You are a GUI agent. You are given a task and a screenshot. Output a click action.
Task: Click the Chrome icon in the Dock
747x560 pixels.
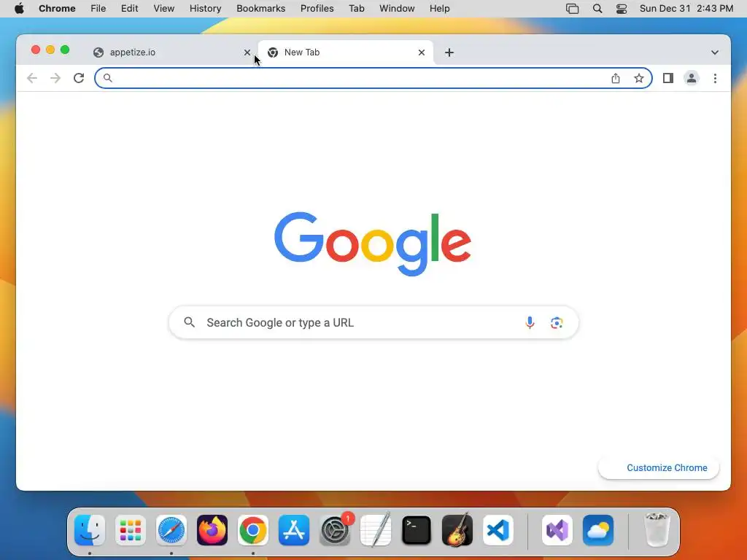tap(253, 530)
